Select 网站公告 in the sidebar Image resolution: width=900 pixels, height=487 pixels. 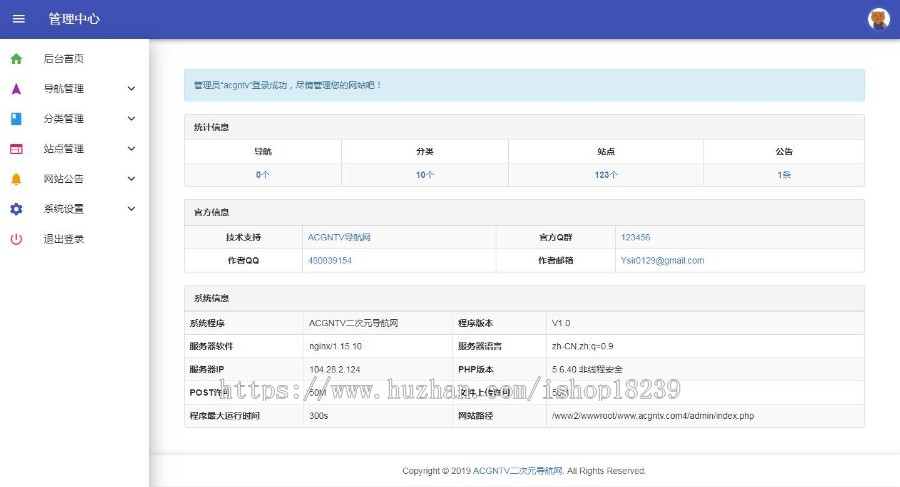click(x=64, y=179)
